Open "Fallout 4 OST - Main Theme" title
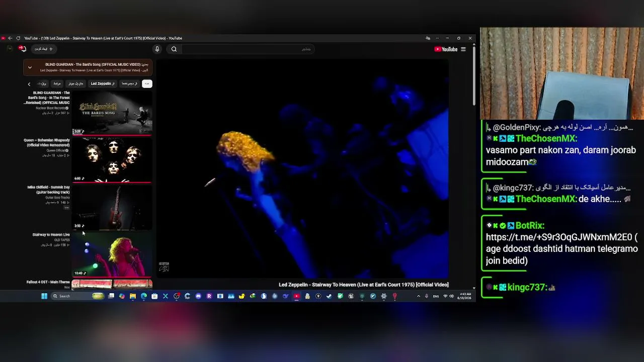 (x=48, y=282)
